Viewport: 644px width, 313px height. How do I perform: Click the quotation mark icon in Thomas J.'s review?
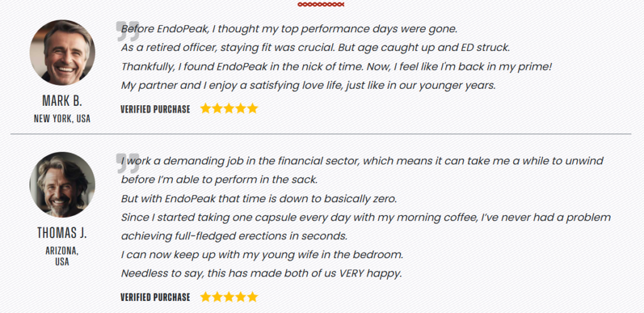[128, 162]
